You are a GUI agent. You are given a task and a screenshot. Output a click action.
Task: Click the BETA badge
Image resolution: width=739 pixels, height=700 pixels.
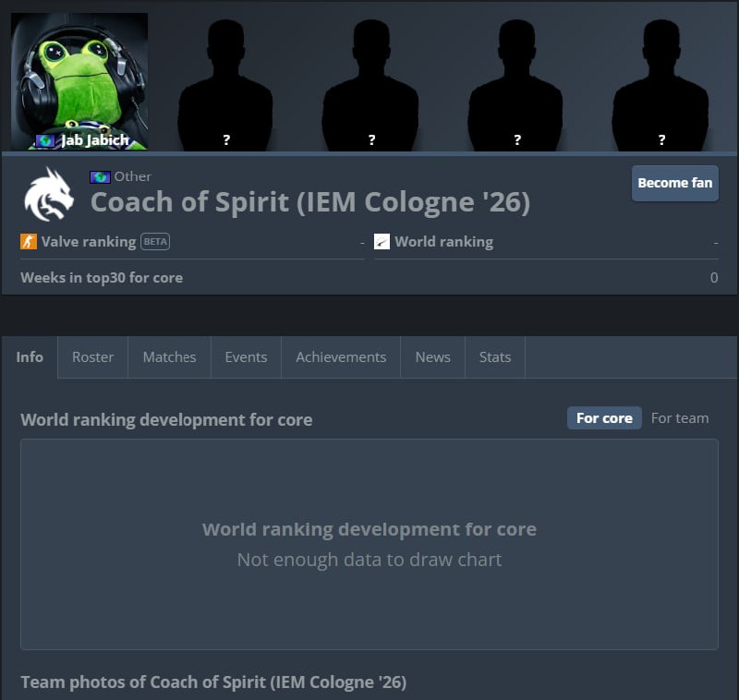(155, 242)
